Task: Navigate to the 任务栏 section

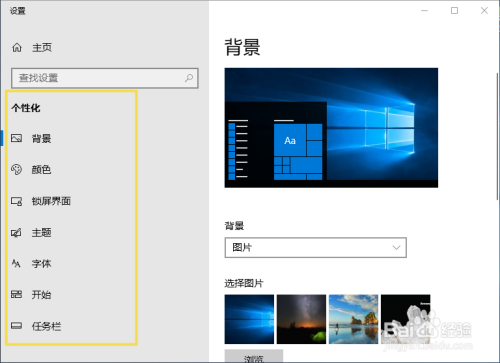Action: click(x=46, y=326)
